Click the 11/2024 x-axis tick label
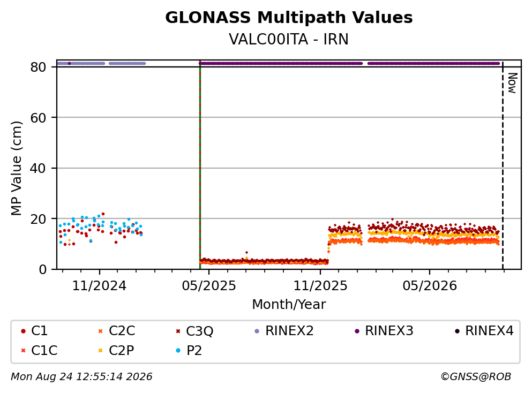The image size is (532, 393). (x=99, y=286)
